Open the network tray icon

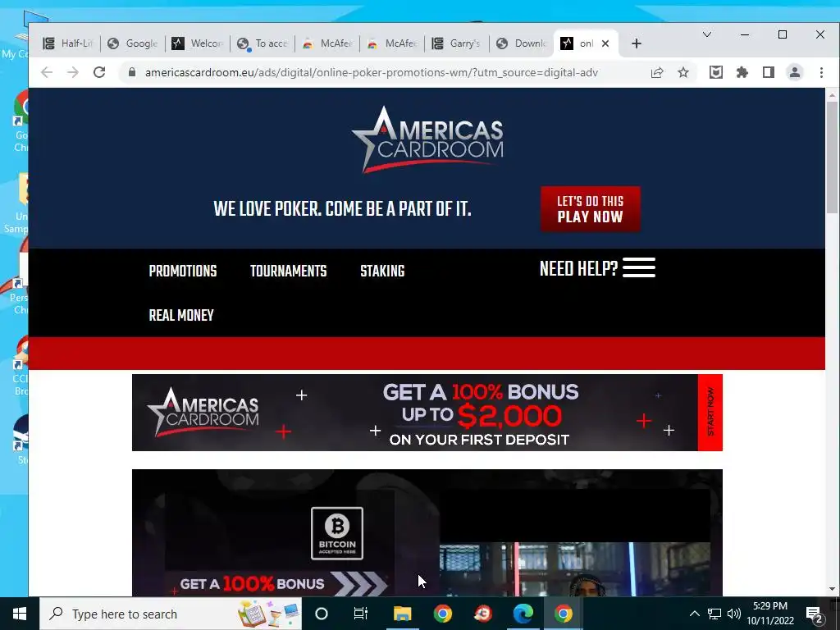coord(714,614)
